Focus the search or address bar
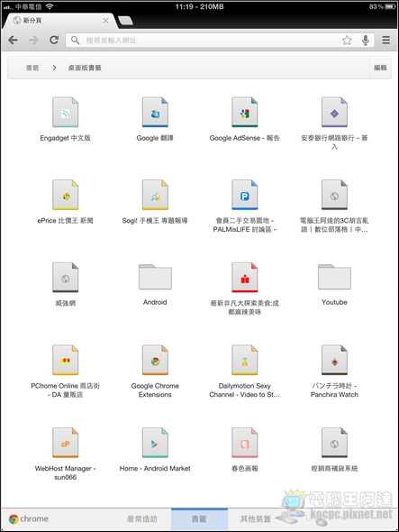 [221, 41]
